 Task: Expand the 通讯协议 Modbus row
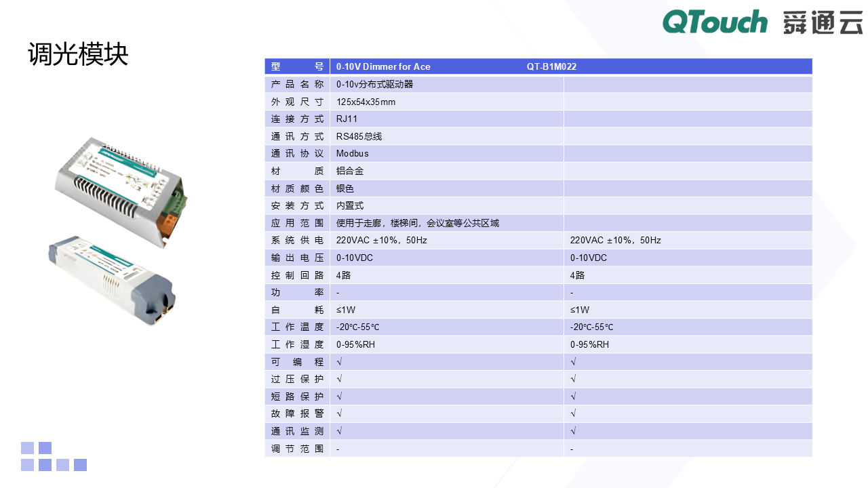448,153
